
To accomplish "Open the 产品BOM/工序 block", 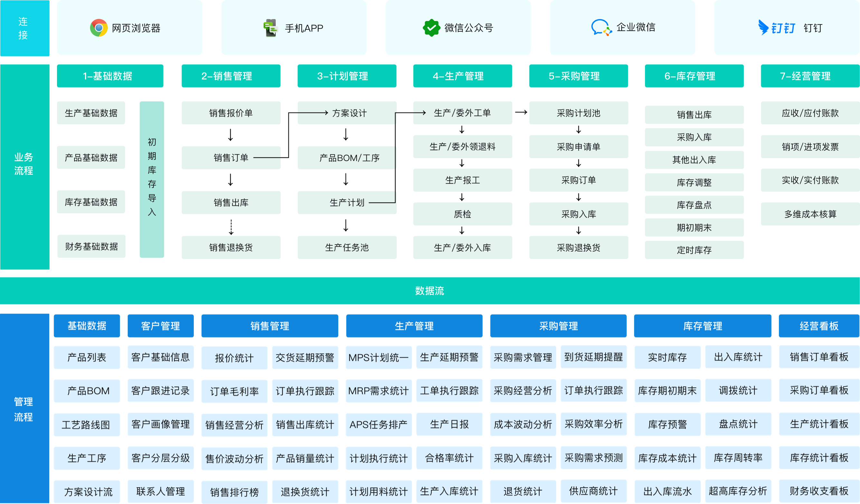I will (347, 158).
